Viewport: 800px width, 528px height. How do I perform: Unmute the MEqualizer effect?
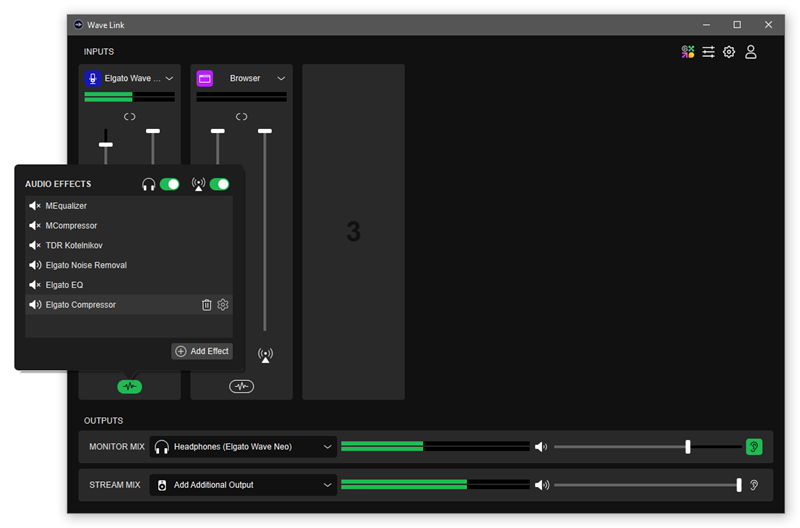coord(35,206)
